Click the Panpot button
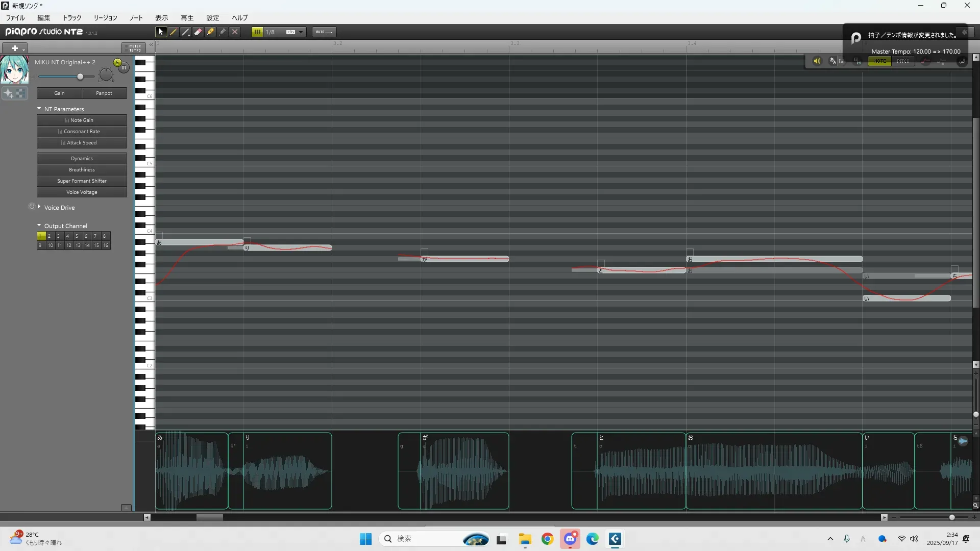This screenshot has width=980, height=551. tap(104, 93)
